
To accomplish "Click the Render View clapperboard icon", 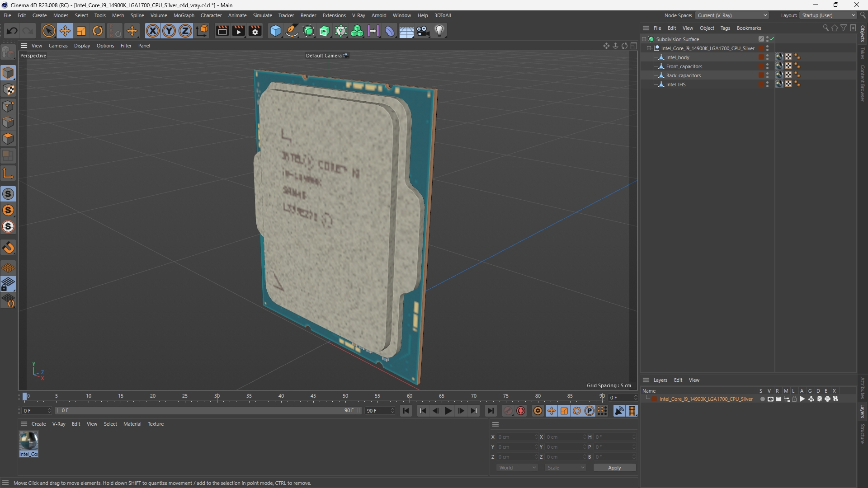I will (x=222, y=31).
